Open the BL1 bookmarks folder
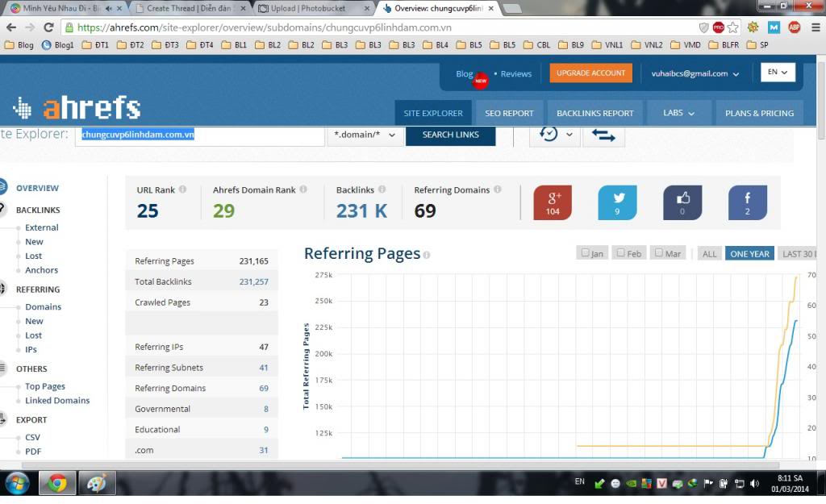826x504 pixels. 235,45
